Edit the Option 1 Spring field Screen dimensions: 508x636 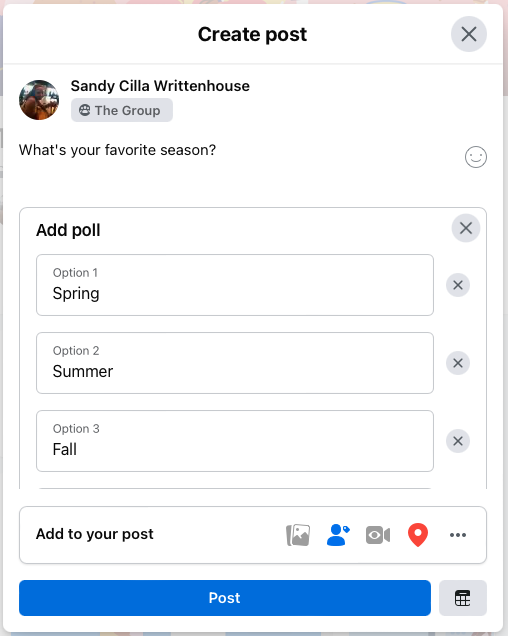[x=235, y=285]
